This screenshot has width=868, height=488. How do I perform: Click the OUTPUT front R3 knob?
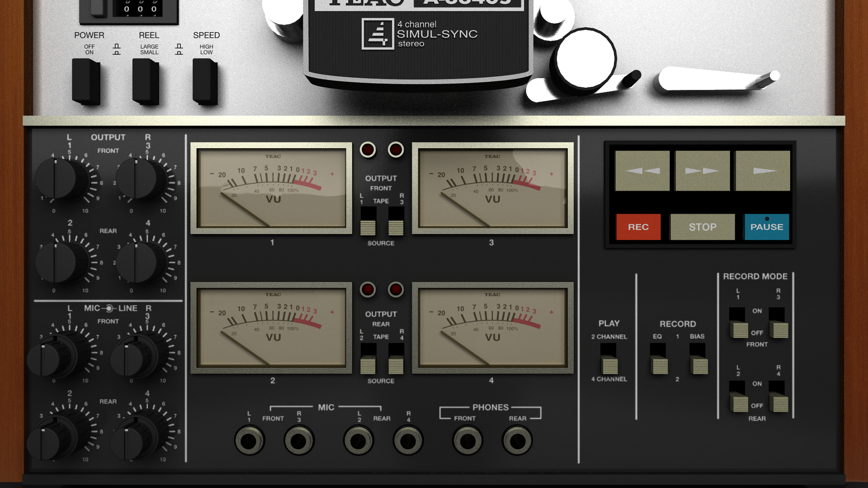[141, 179]
